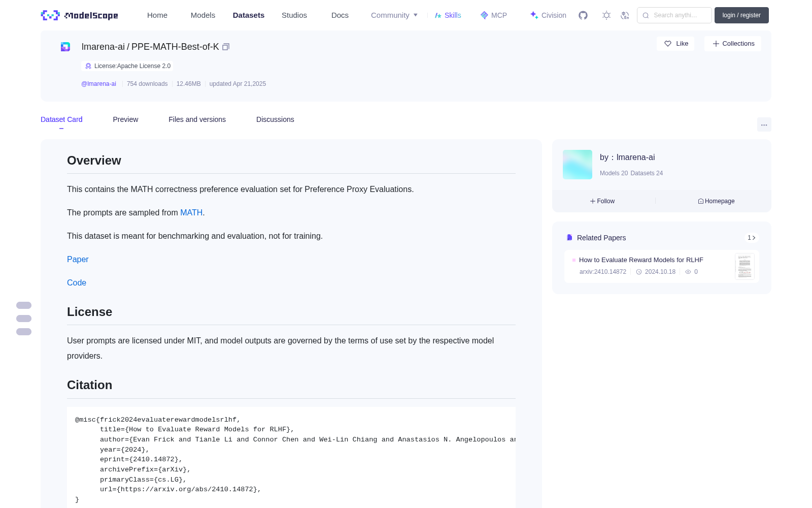Open the GitHub icon link
The height and width of the screenshot is (508, 812).
point(583,15)
